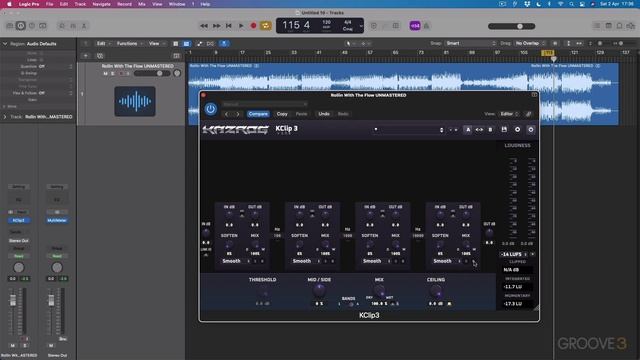Expand the Track inspector section
Viewport: 640px width, 360px height.
5,117
